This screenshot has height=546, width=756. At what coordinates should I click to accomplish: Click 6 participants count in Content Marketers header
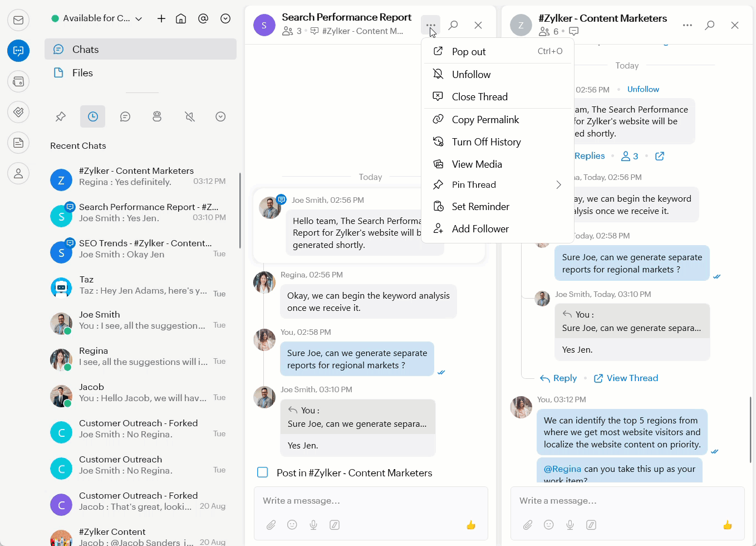(x=548, y=31)
